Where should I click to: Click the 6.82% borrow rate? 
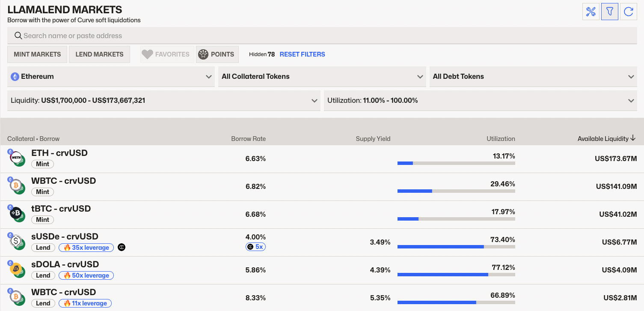[x=255, y=186]
